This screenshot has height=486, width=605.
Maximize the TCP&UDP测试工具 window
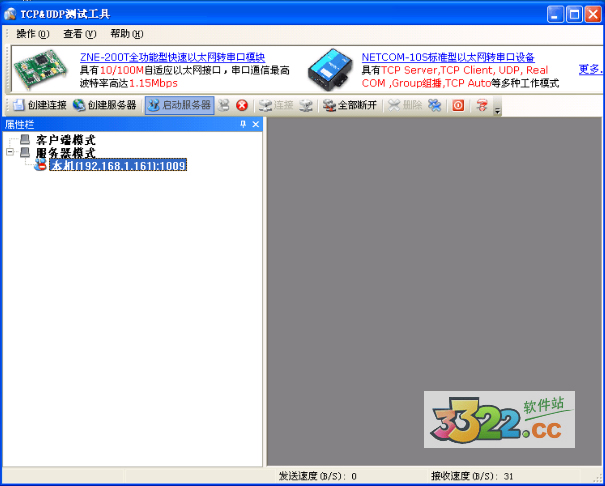click(x=574, y=15)
